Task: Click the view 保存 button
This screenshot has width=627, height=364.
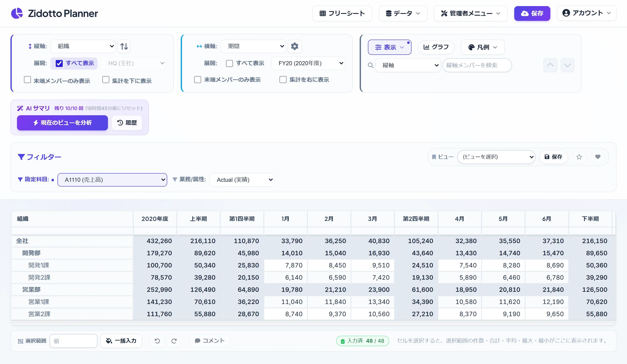Action: (553, 157)
